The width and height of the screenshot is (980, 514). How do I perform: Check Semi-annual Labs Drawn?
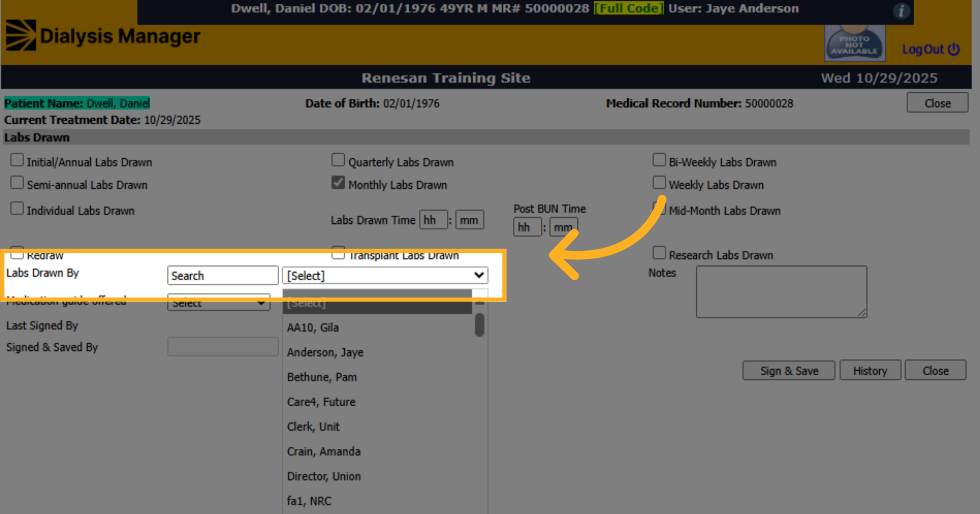[17, 182]
